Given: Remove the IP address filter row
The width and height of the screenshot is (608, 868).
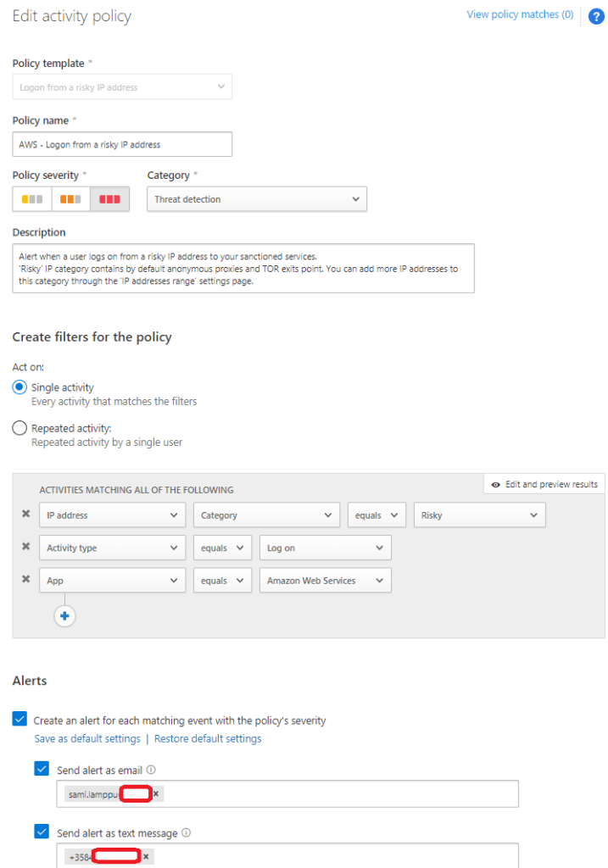Looking at the screenshot, I should [25, 515].
